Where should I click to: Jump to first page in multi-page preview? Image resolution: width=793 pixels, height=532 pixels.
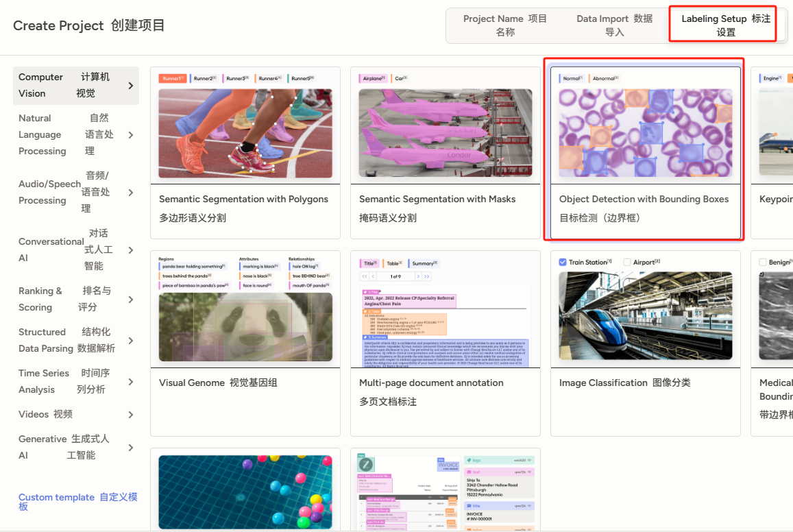click(x=365, y=276)
